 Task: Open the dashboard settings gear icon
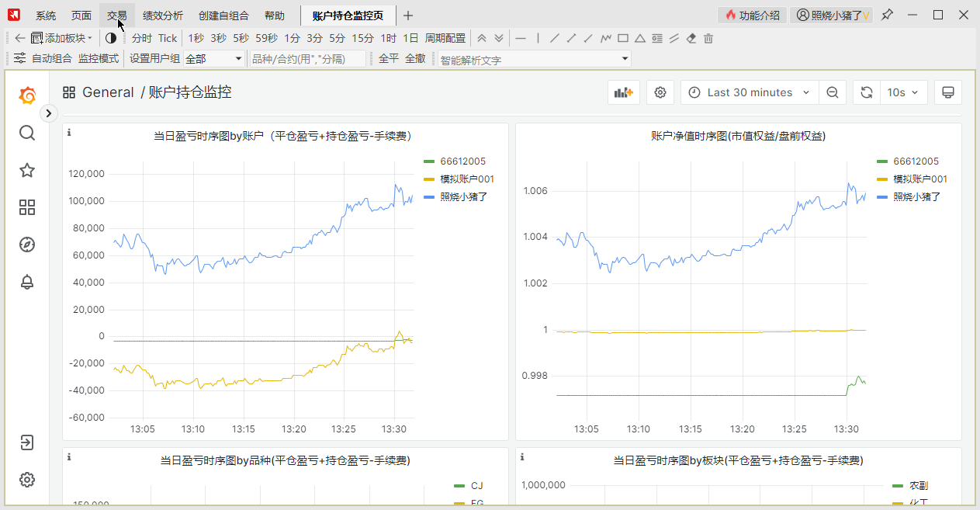660,92
